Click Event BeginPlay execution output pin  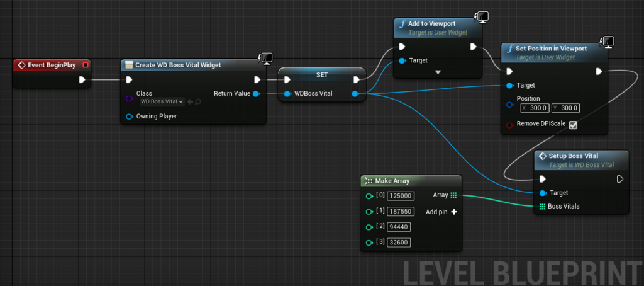tap(82, 80)
